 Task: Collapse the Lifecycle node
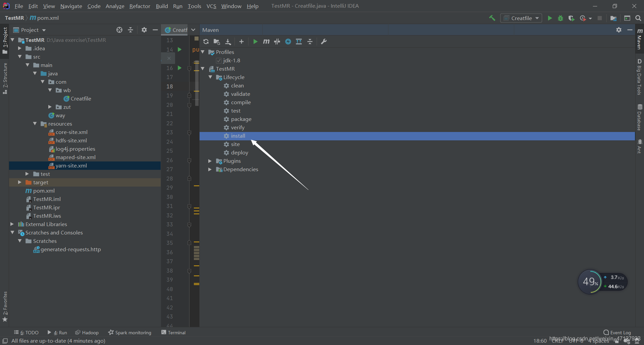tap(210, 77)
